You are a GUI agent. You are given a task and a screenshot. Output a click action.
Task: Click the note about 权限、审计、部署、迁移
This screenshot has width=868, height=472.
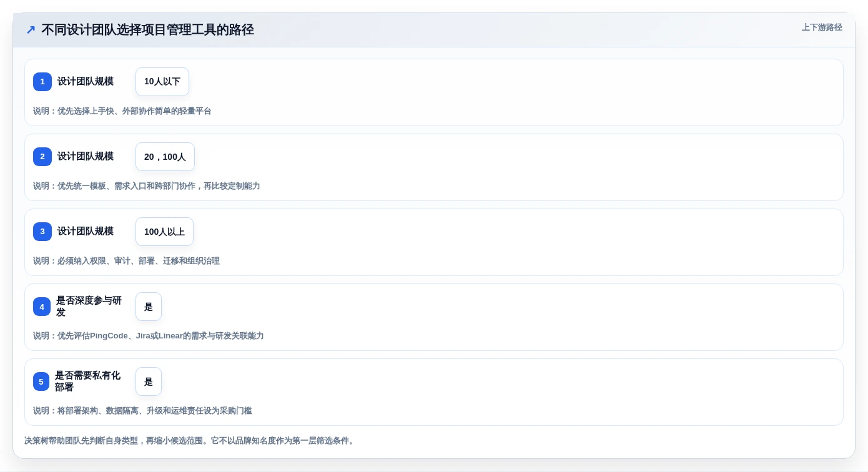tap(126, 261)
